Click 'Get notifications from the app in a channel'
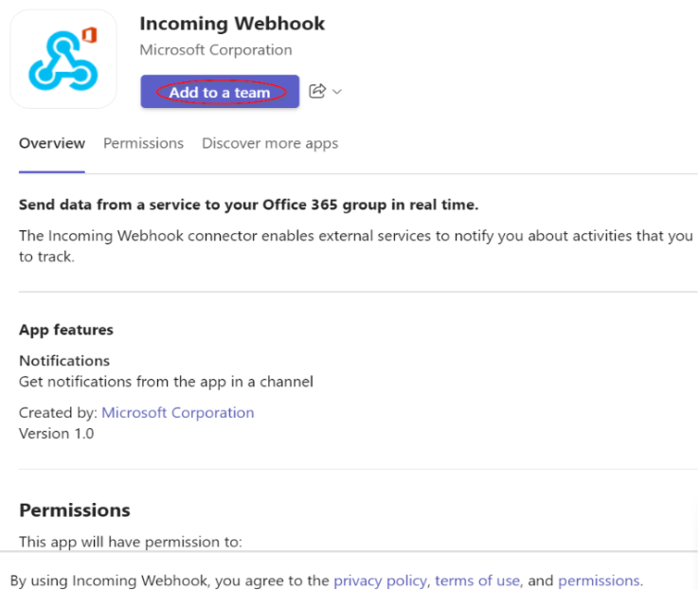The height and width of the screenshot is (590, 700). point(166,382)
